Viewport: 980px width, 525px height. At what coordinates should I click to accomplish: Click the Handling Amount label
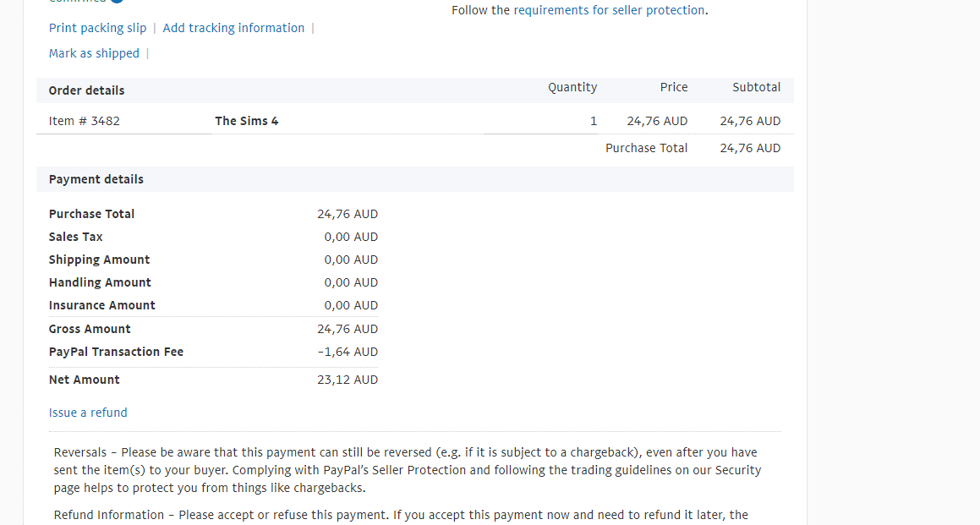pyautogui.click(x=100, y=282)
